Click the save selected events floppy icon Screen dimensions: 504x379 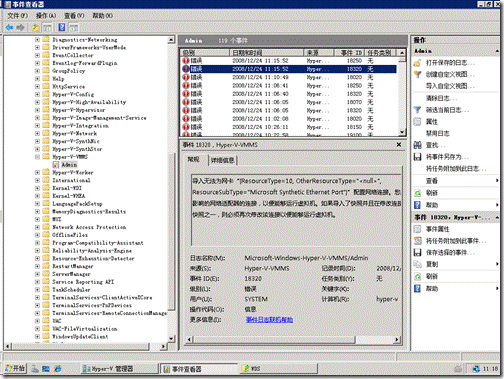pyautogui.click(x=417, y=252)
